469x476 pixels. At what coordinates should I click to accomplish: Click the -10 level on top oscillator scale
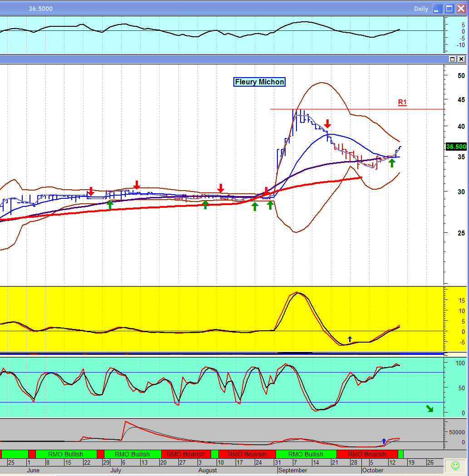[x=461, y=45]
